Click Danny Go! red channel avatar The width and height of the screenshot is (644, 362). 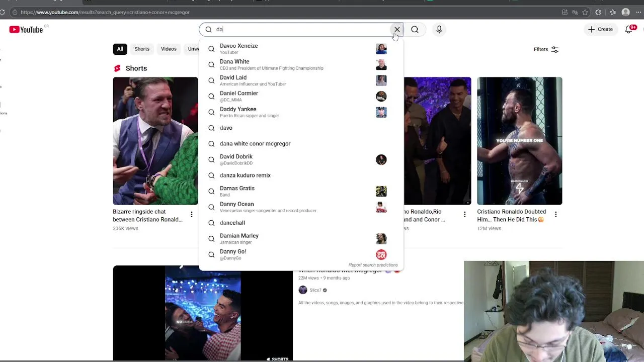(x=381, y=254)
